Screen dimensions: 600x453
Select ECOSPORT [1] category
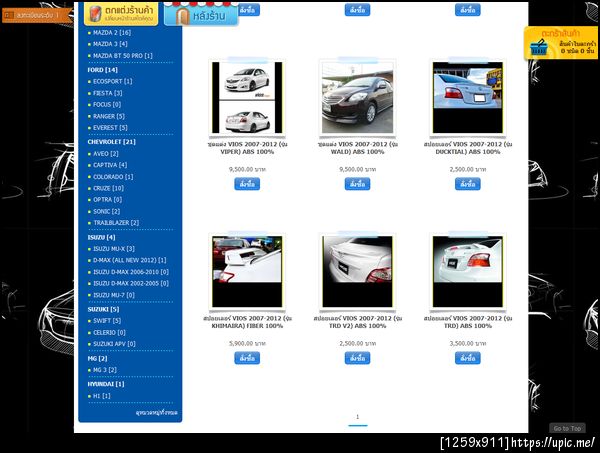tap(112, 81)
